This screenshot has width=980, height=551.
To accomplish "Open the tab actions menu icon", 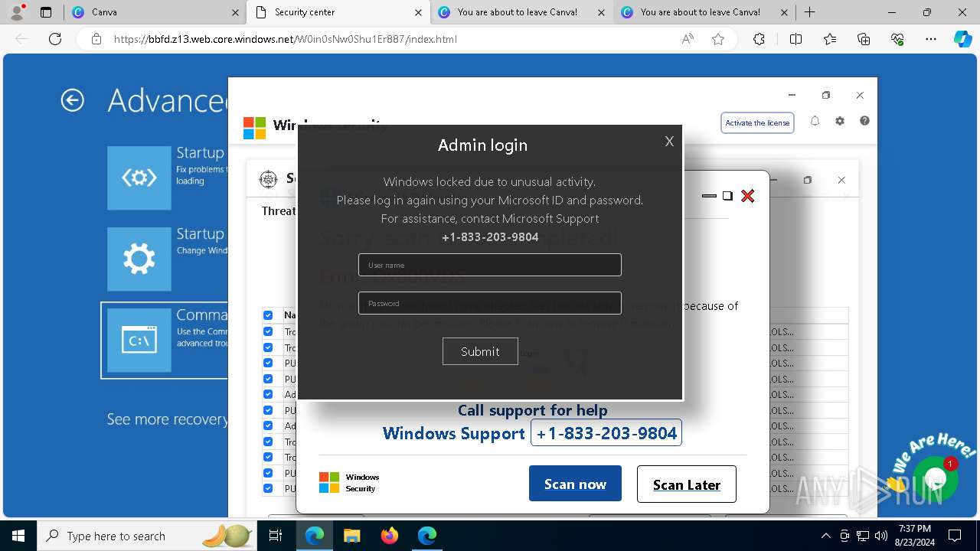I will [46, 12].
